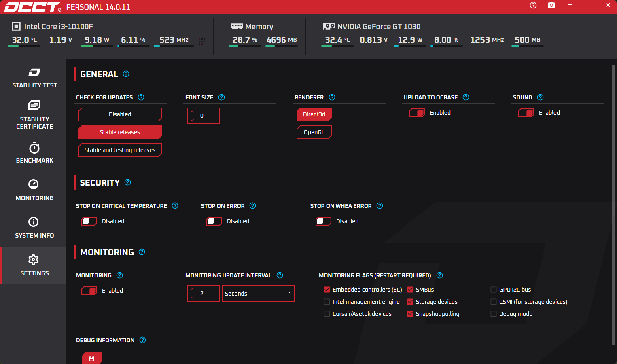Viewport: 617px width, 364px height.
Task: Click the screenshot camera icon in title bar
Action: (551, 5)
